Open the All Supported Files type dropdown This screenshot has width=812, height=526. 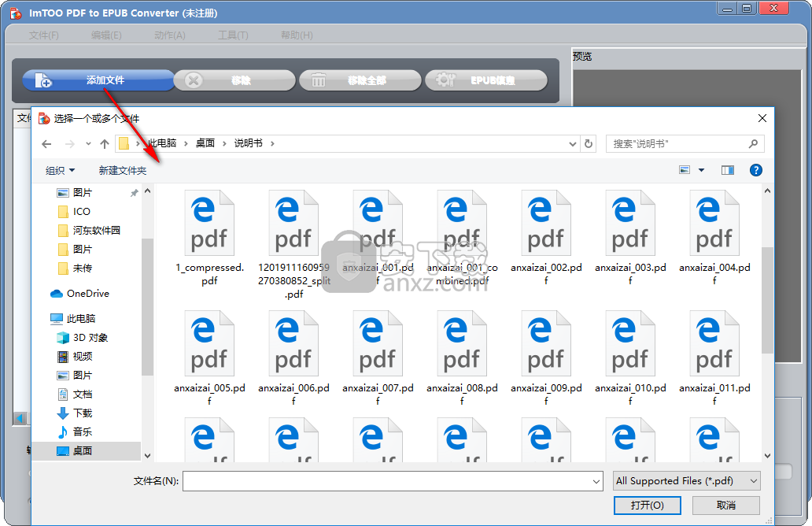tap(687, 481)
